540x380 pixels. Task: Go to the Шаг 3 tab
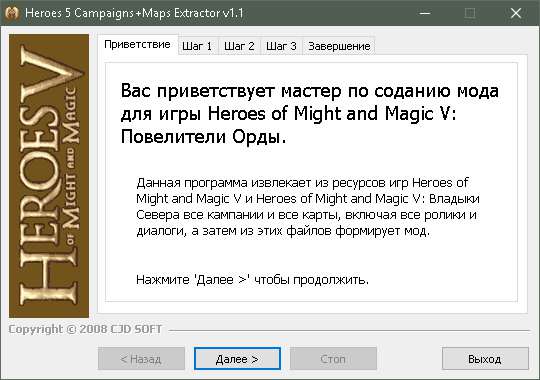(x=281, y=46)
